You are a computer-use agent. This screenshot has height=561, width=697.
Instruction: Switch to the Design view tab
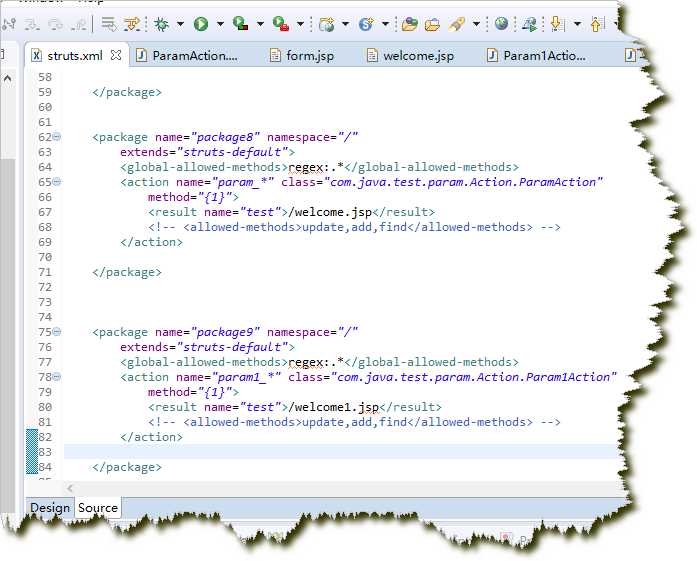coord(50,508)
